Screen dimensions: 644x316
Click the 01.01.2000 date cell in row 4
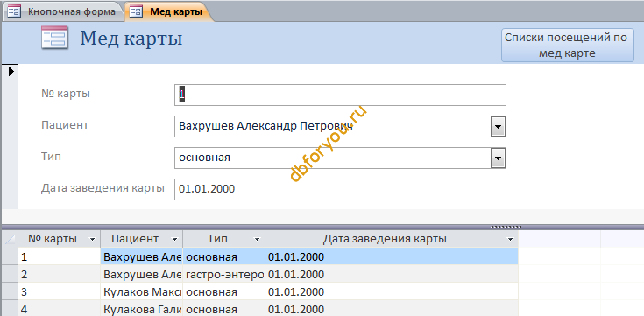pyautogui.click(x=392, y=309)
